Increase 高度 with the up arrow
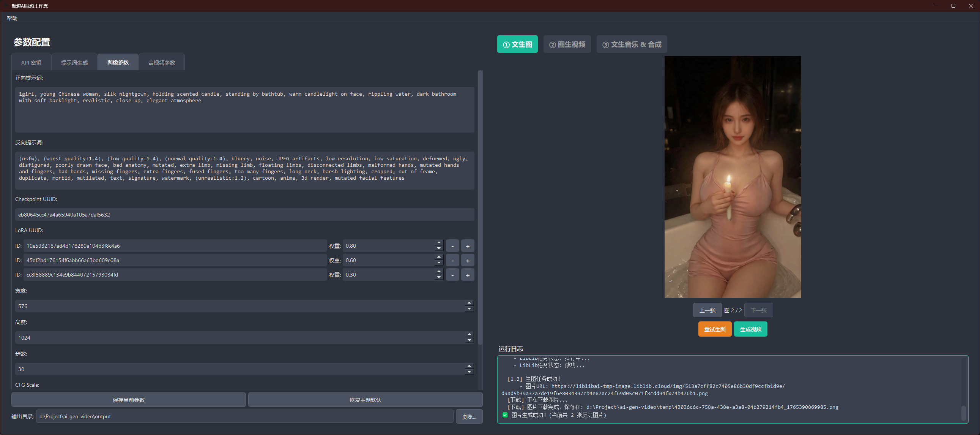Viewport: 980px width, 435px height. [x=470, y=334]
